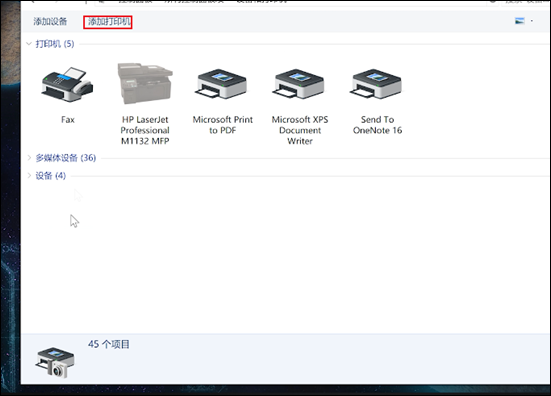Select the Microsoft XPS Document Writer icon
Viewport: 551px width, 396px height.
pos(298,84)
